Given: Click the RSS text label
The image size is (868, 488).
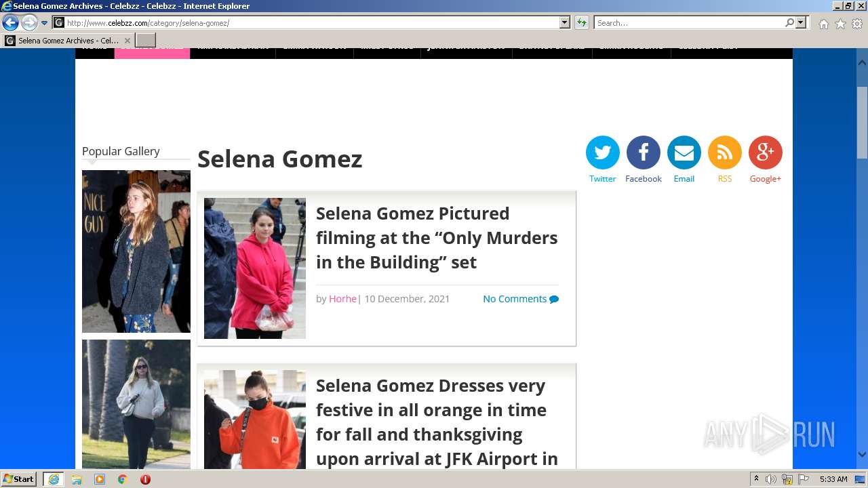Looking at the screenshot, I should point(724,179).
